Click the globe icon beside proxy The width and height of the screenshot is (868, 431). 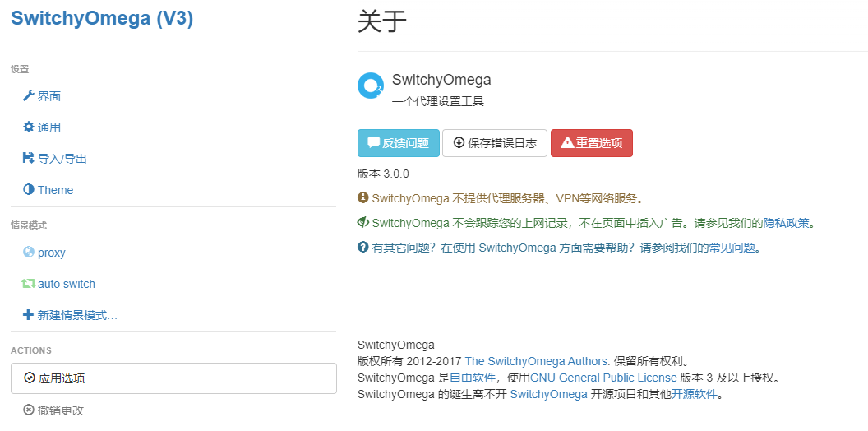[29, 253]
